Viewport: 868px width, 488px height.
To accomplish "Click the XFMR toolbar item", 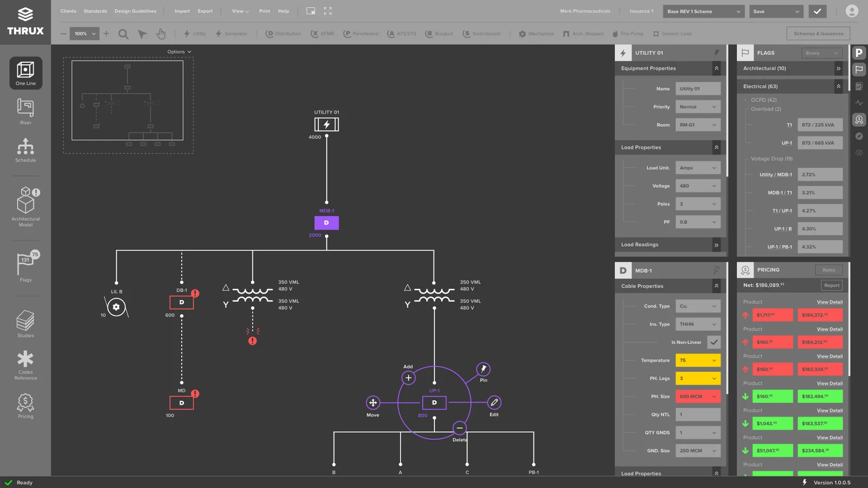I will (322, 34).
